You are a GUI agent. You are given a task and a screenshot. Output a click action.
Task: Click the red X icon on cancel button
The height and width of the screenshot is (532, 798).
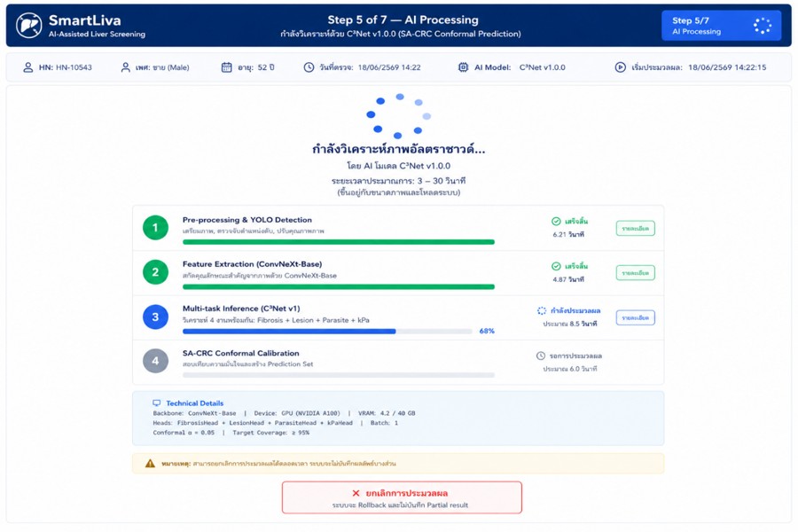point(356,493)
